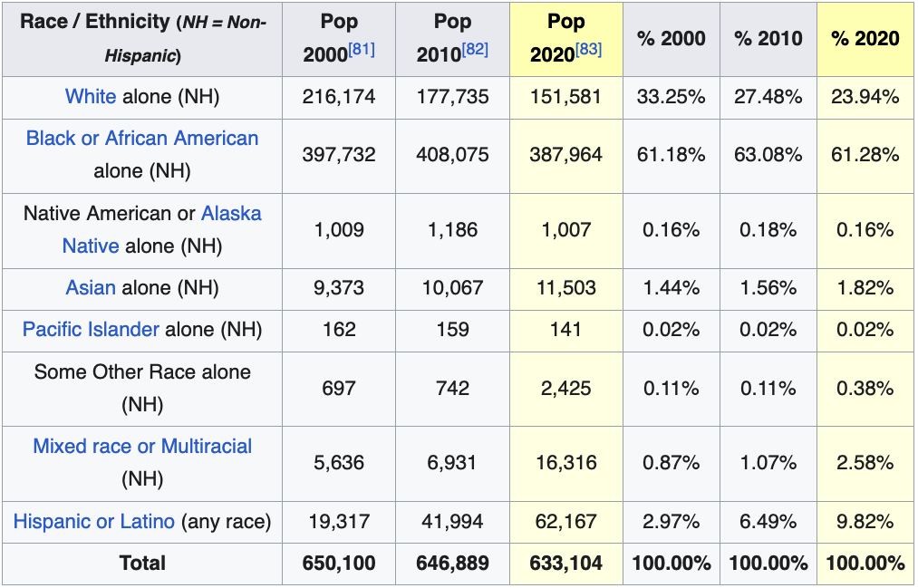This screenshot has width=918, height=588.
Task: Click the % 2010 column header
Action: 768,38
